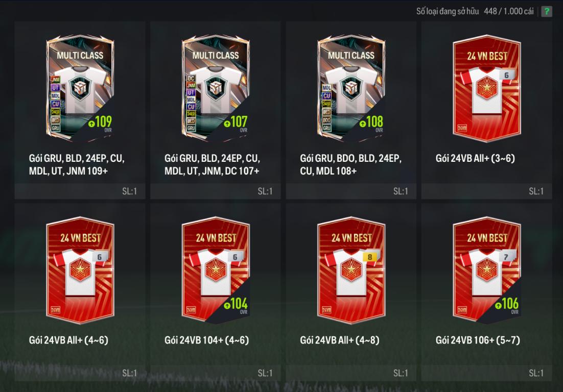Open the 24 VN Best All+ (4~6) pack card

[x=80, y=271]
